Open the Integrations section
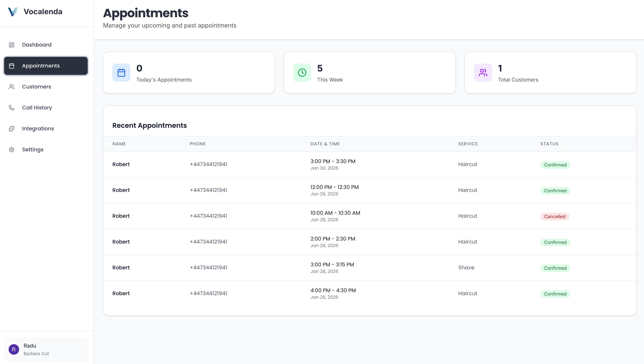Screen dimensions: 644x364 38,129
